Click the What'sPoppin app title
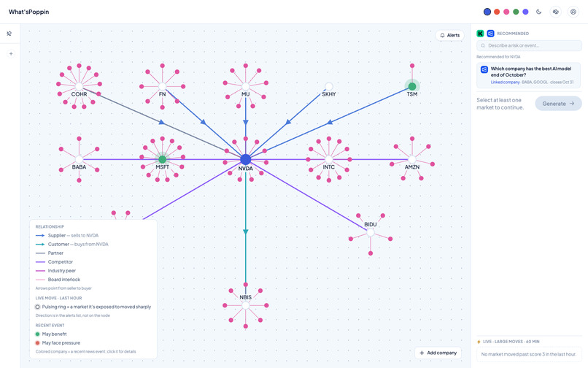This screenshot has height=368, width=588. [x=29, y=12]
